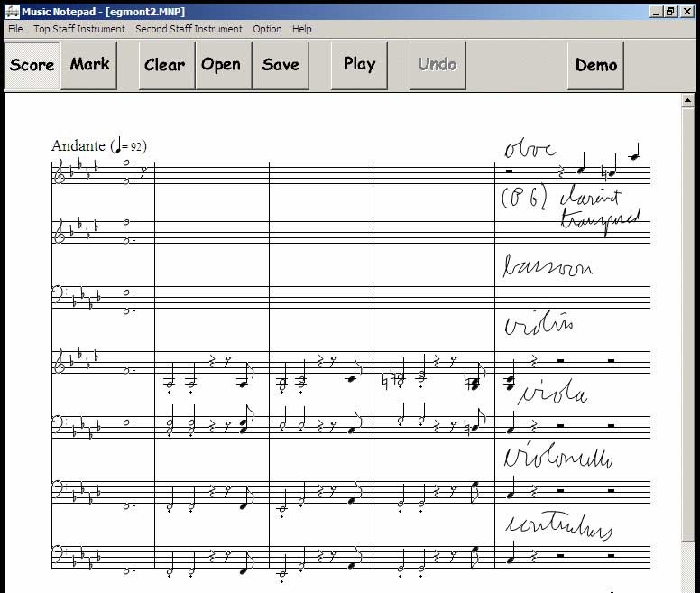Click the handwritten violins annotation

(539, 323)
